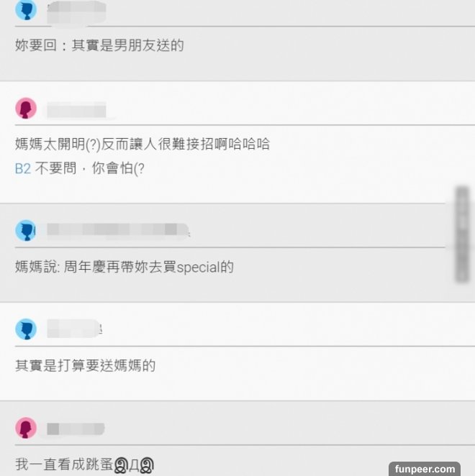
Task: Click blue avatar above 其實是打算要送媽媽的 comment
Action: coord(26,329)
